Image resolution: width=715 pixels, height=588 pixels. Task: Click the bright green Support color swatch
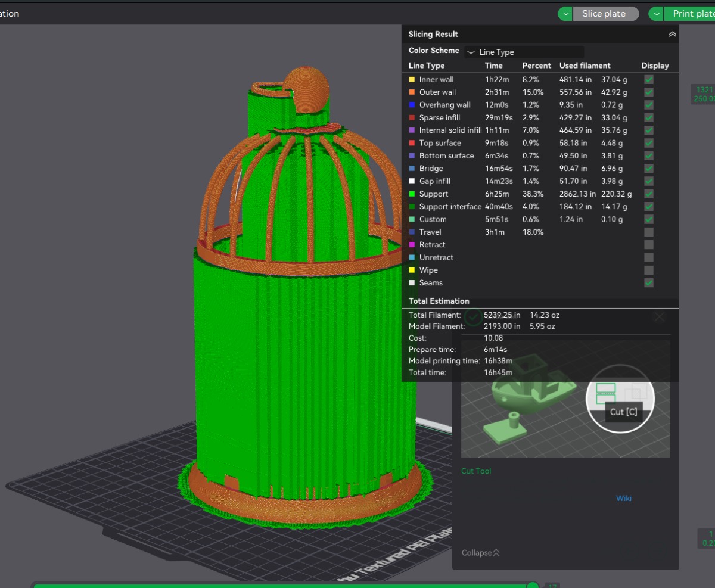point(412,194)
